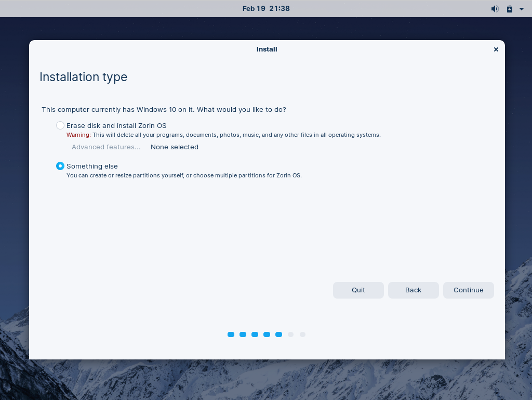
Task: Open the volume control in the top bar
Action: [x=495, y=8]
